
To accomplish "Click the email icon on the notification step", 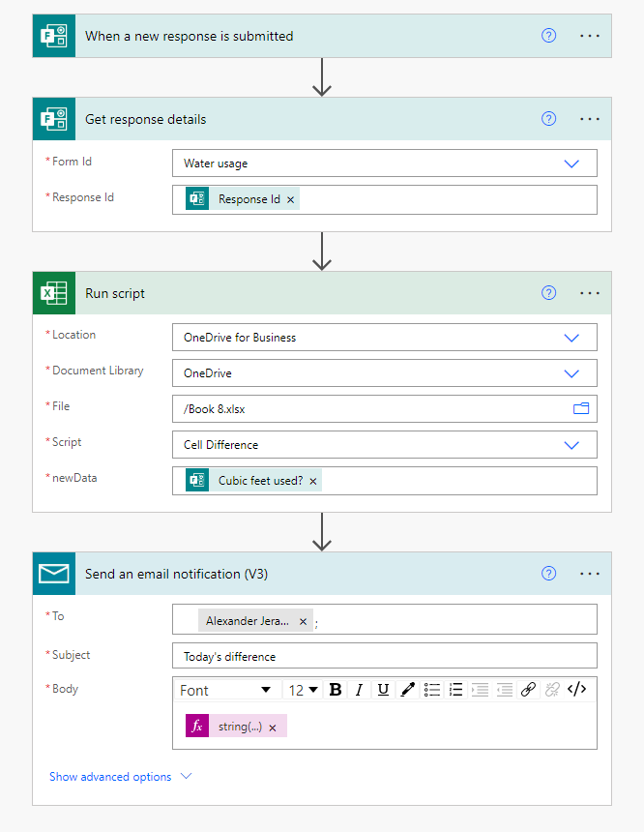I will tap(53, 573).
